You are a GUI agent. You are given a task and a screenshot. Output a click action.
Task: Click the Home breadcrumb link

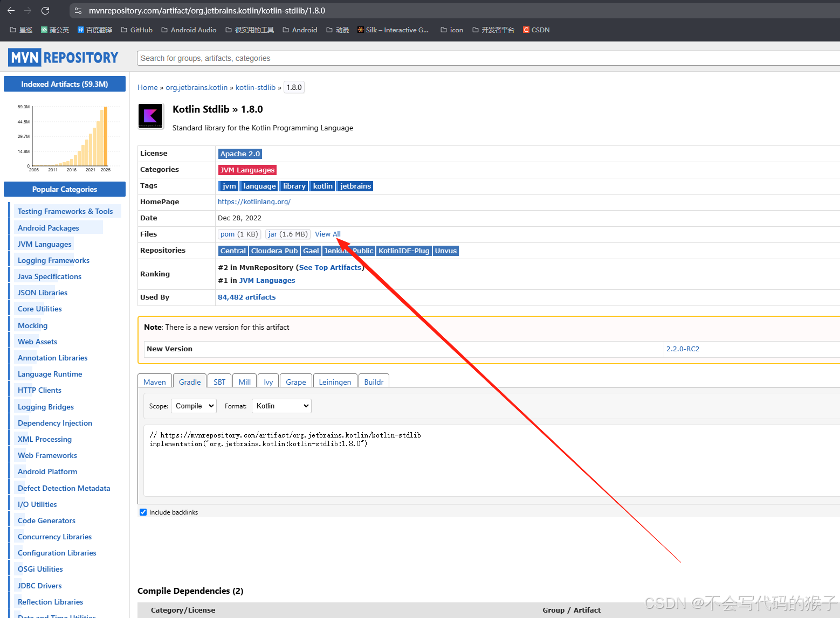[148, 87]
